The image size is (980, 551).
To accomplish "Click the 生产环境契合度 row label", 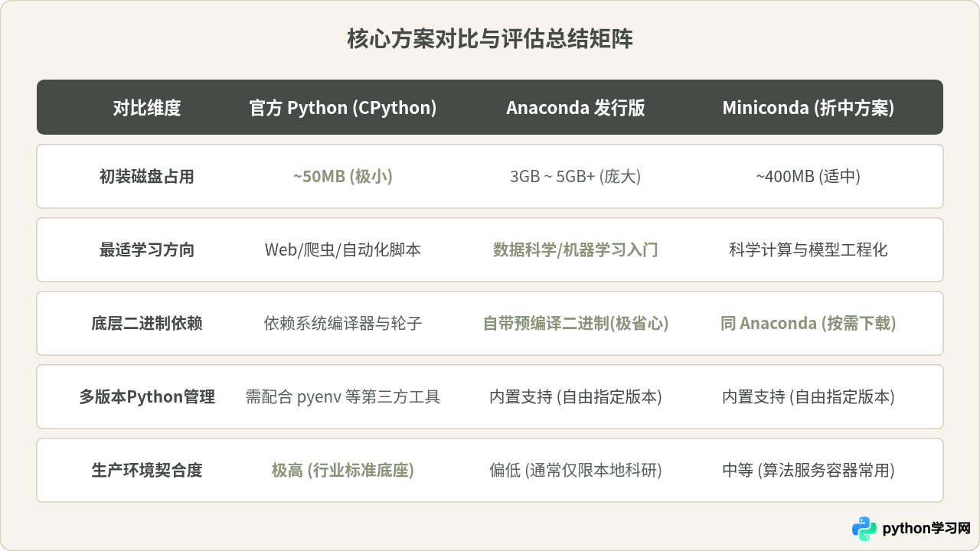I will point(147,471).
